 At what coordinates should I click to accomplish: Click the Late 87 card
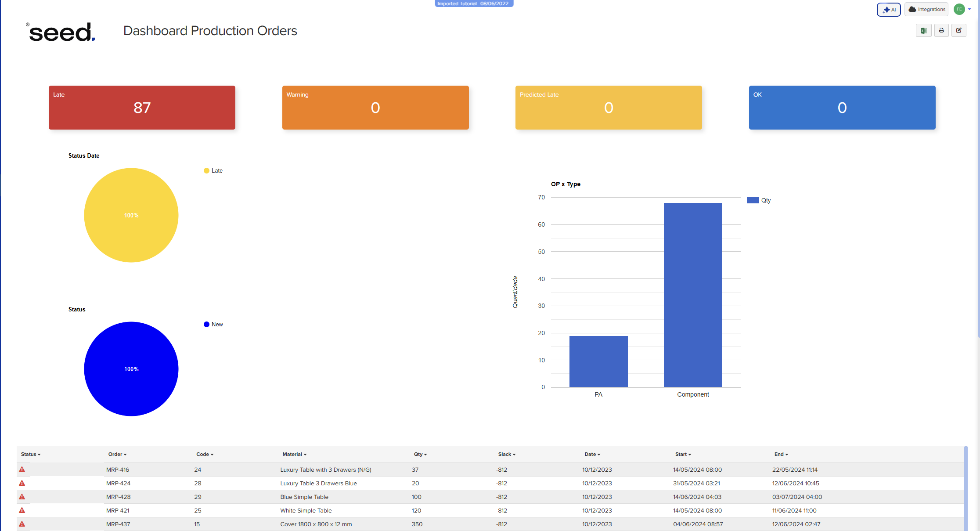click(142, 108)
